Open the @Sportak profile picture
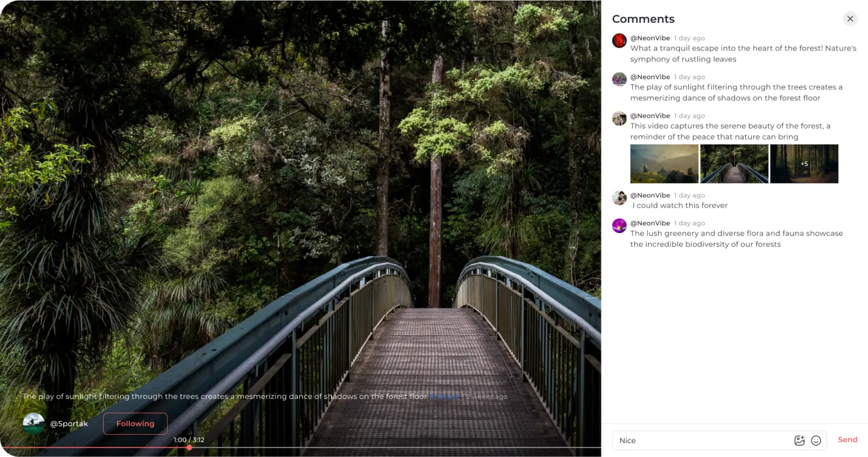 (x=34, y=423)
